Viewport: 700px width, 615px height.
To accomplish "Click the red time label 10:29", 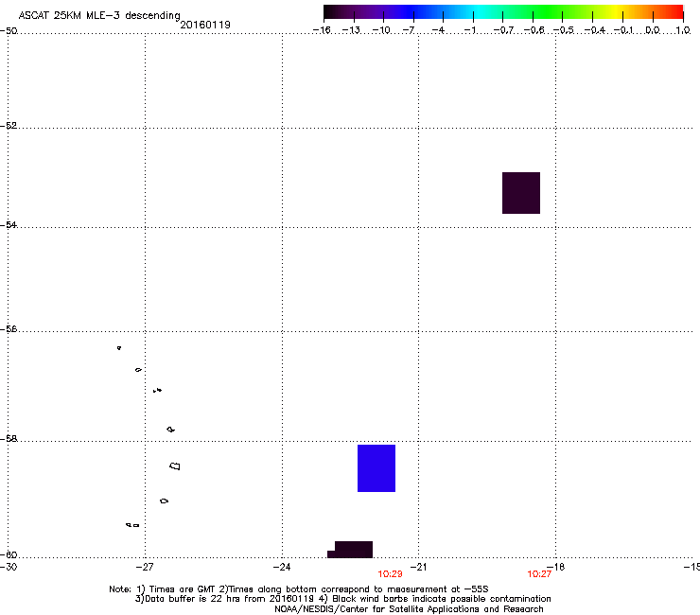I will [390, 574].
